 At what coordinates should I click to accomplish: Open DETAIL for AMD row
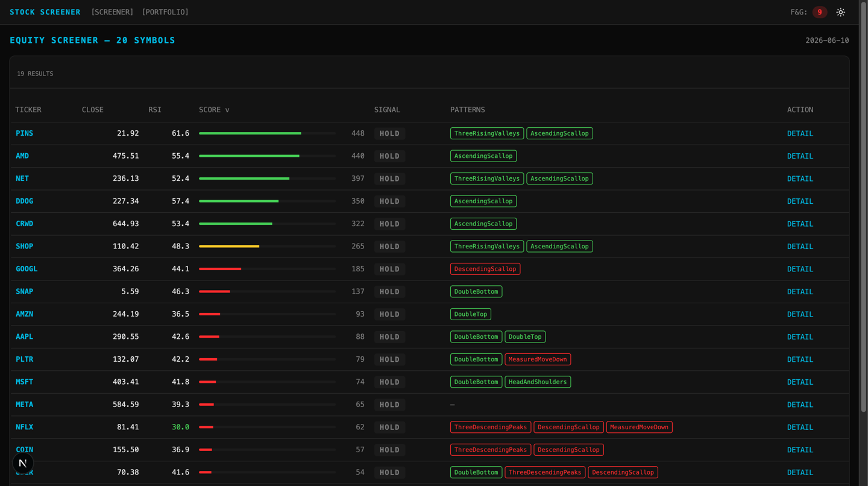800,156
